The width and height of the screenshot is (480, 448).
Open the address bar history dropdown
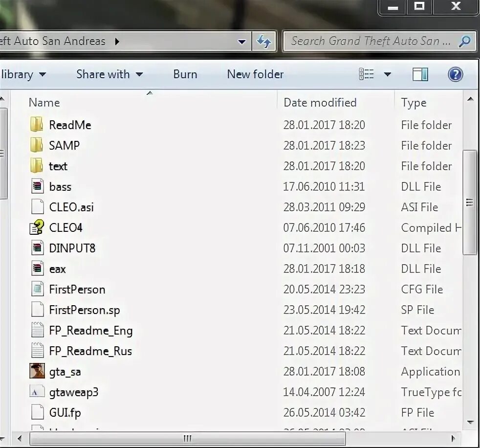242,42
